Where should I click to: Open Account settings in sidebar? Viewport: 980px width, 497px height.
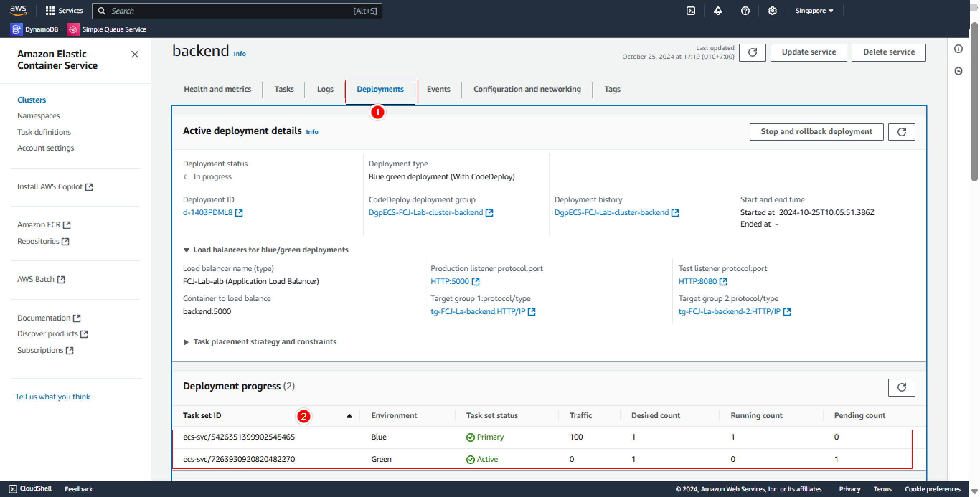click(x=46, y=148)
